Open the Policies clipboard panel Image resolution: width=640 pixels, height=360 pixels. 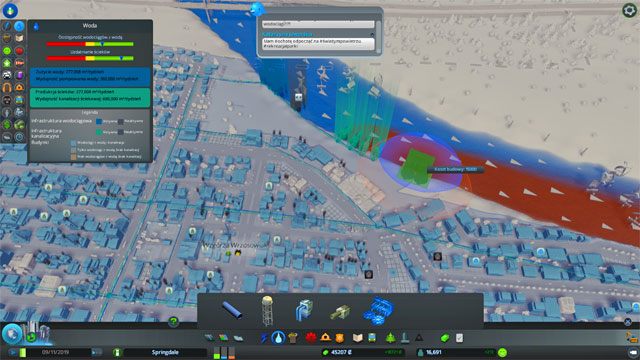pos(460,338)
